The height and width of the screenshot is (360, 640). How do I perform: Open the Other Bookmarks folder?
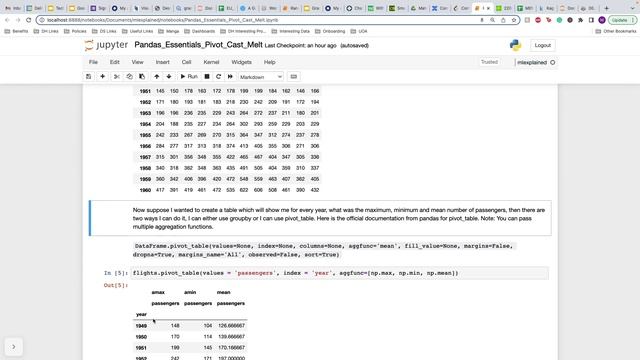pos(616,31)
